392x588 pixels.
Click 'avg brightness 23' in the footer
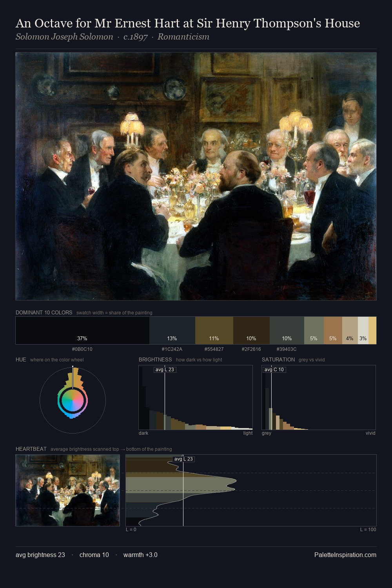pos(40,555)
